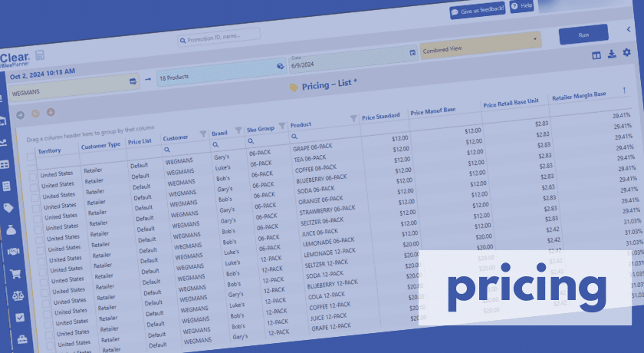Sort by the Retailer Margin Base column header
The height and width of the screenshot is (353, 644).
[x=579, y=96]
